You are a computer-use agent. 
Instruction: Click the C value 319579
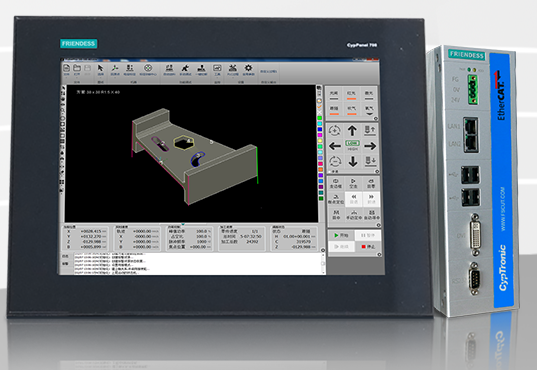point(303,242)
